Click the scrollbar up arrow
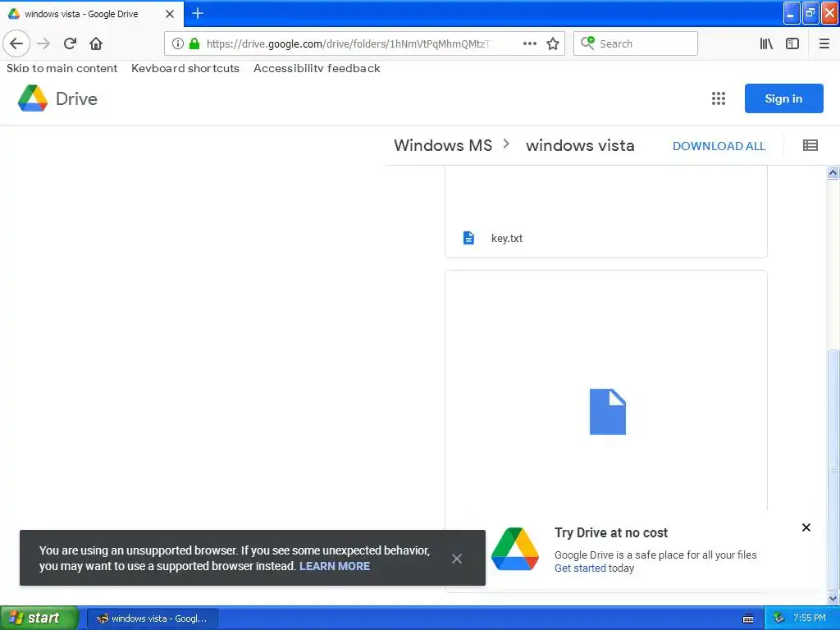Image resolution: width=840 pixels, height=630 pixels. pyautogui.click(x=833, y=172)
